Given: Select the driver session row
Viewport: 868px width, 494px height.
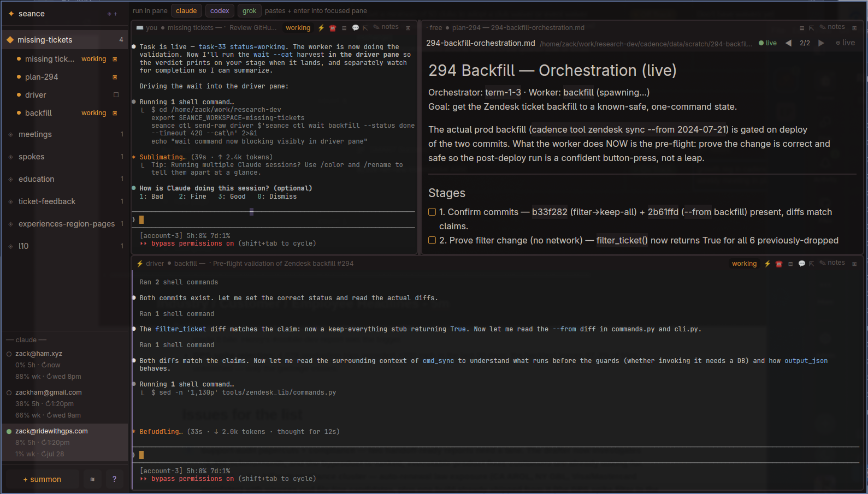Looking at the screenshot, I should pyautogui.click(x=65, y=95).
